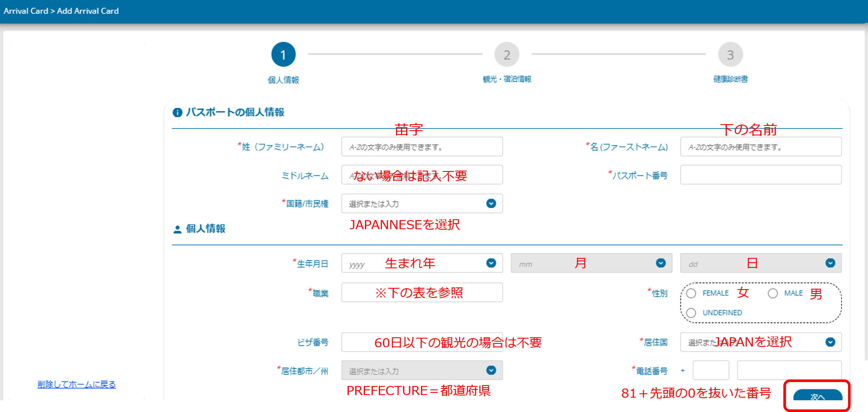The image size is (868, 412).
Task: Open the birth month mm dropdown
Action: [661, 263]
